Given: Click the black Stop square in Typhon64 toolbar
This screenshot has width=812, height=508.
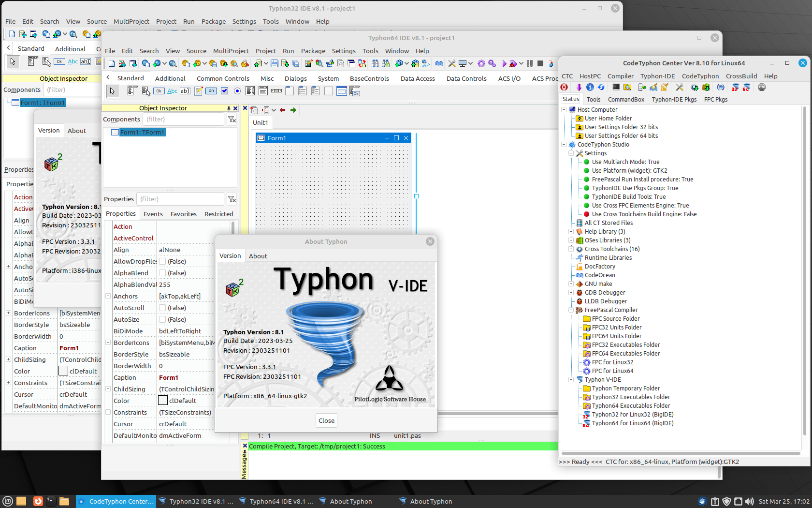Looking at the screenshot, I should pos(540,63).
